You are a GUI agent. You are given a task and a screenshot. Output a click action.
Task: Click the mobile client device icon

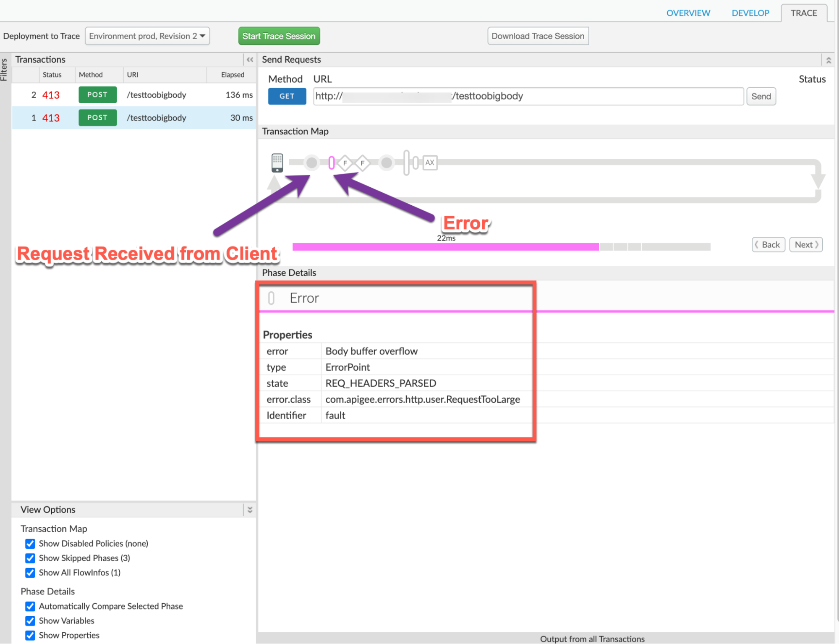pyautogui.click(x=277, y=162)
